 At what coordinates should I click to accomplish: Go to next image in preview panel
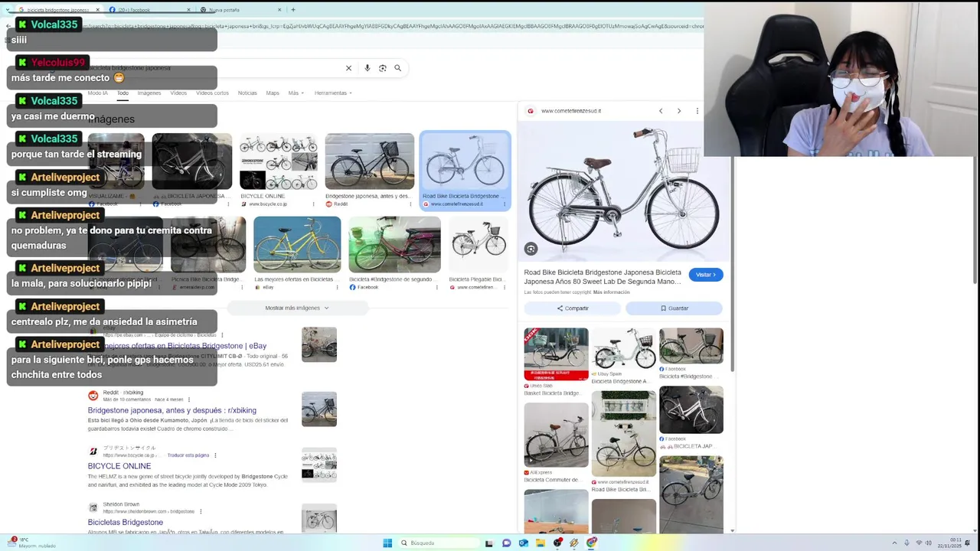(x=678, y=111)
